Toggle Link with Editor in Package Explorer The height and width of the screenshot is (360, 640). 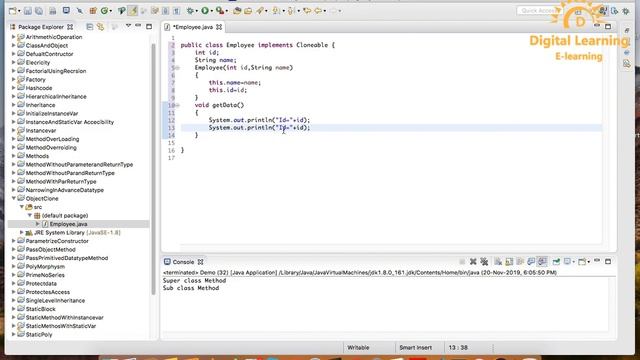[x=100, y=27]
